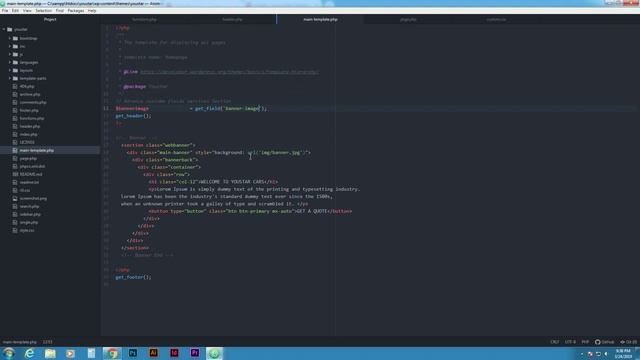
Task: Open Photoshop from the taskbar
Action: 133,353
